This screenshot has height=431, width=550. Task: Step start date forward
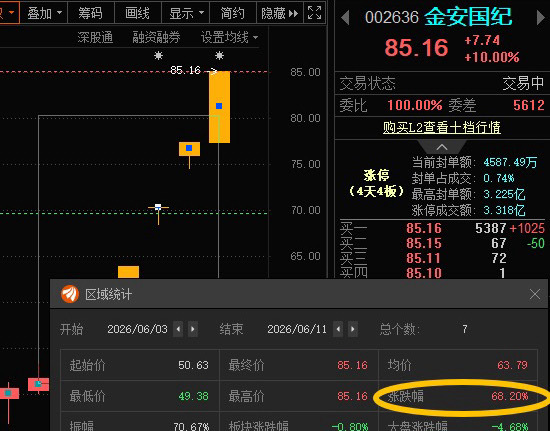tap(193, 329)
